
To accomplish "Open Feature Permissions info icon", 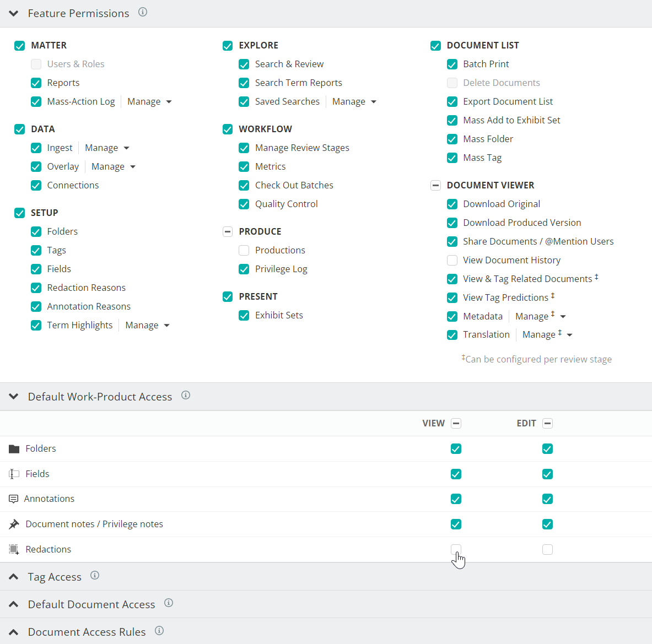I will [143, 12].
